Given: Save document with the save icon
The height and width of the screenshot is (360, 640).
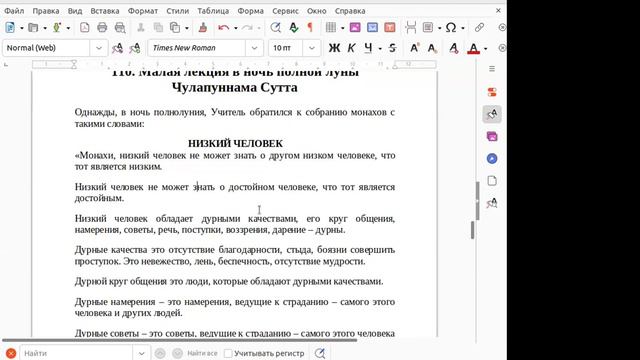Looking at the screenshot, I should tap(57, 27).
